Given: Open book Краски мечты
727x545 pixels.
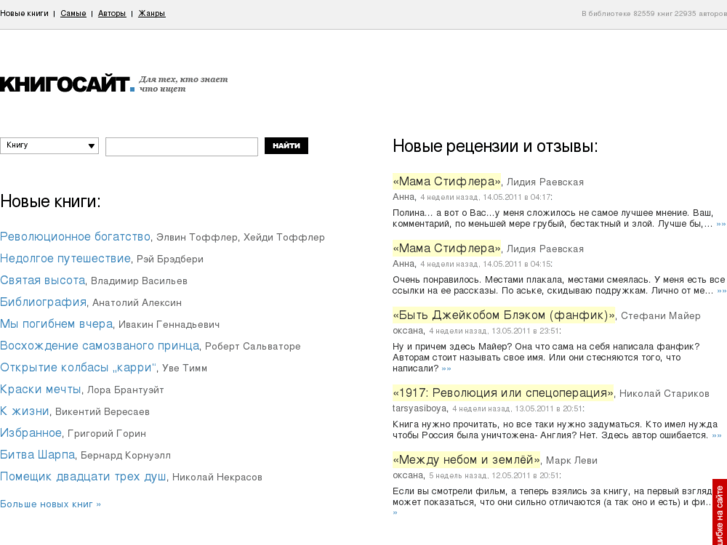Looking at the screenshot, I should click(x=40, y=389).
